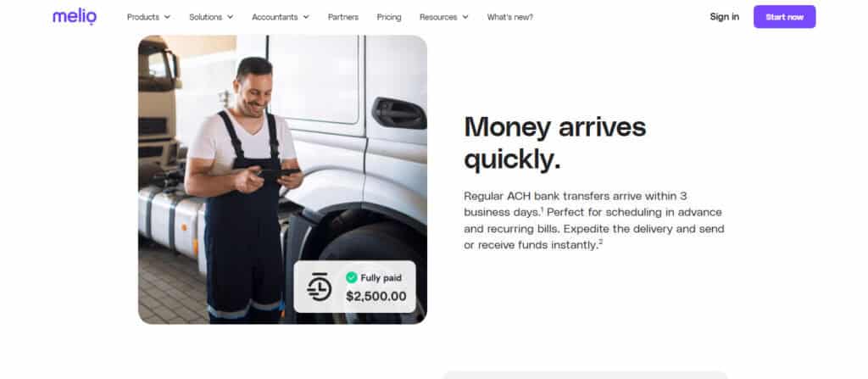This screenshot has height=379, width=868.
Task: Click the melio logo
Action: [75, 17]
